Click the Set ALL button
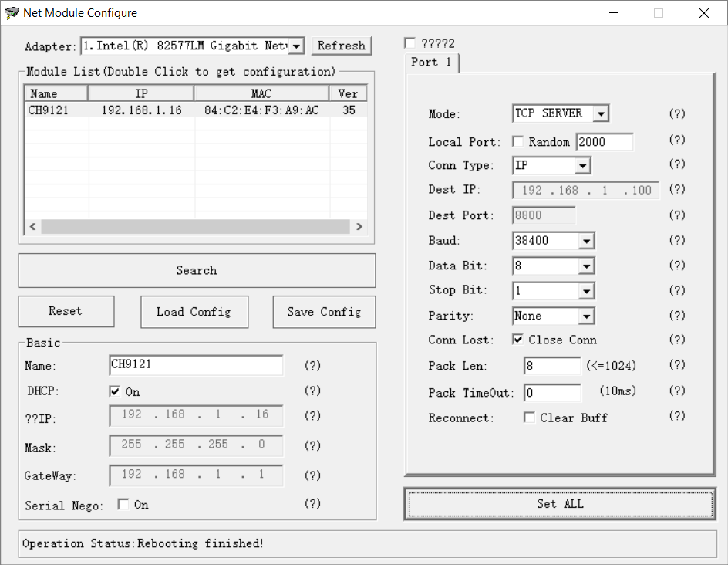 click(x=560, y=504)
